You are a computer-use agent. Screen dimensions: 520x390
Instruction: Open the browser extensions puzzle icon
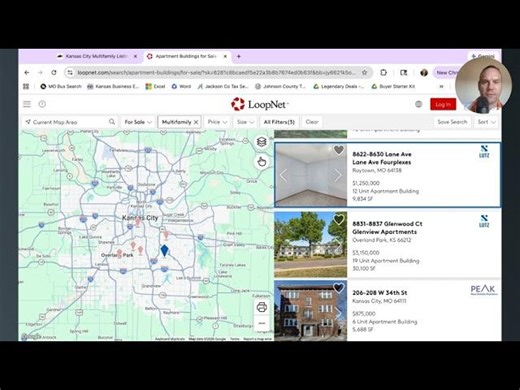[x=383, y=72]
